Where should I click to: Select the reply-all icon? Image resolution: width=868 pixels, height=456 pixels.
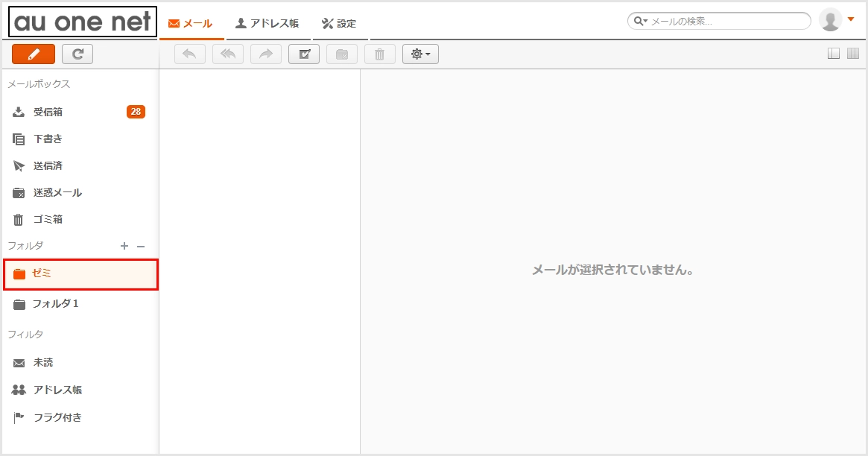coord(227,53)
